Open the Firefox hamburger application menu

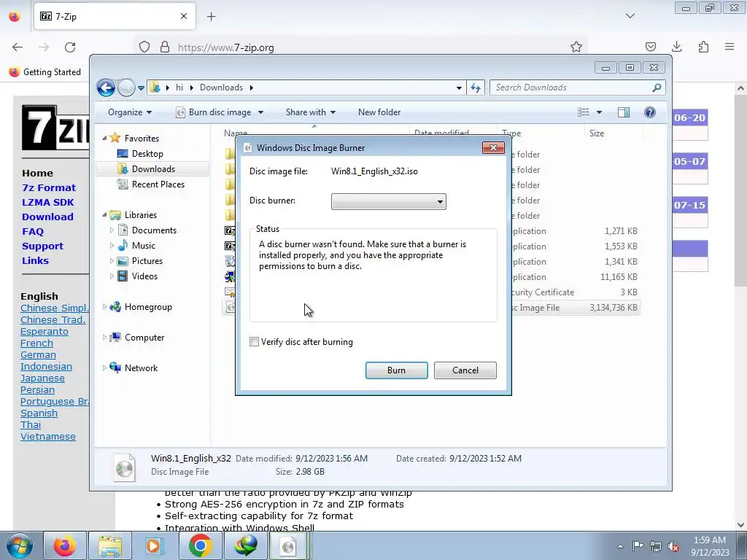729,47
